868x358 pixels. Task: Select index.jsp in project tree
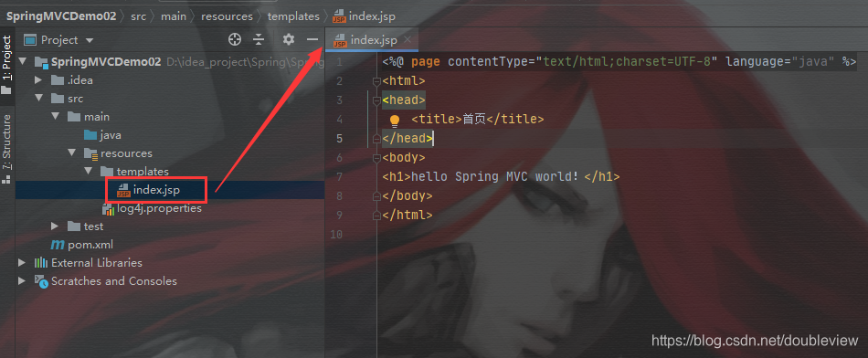tap(156, 190)
